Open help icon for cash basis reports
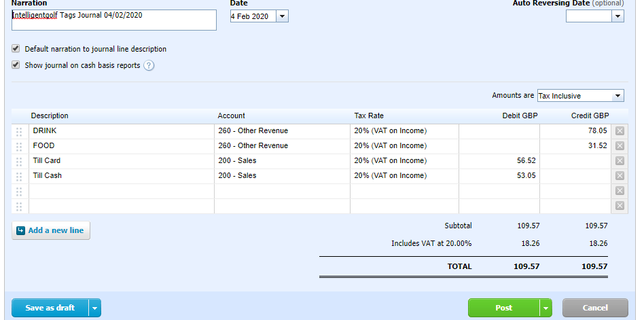This screenshot has height=320, width=644. [149, 66]
